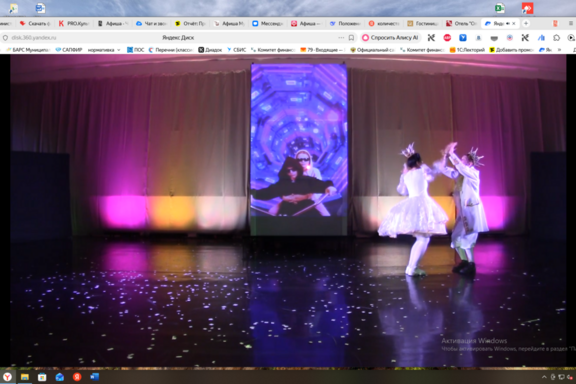
Task: Open Microsoft Word from the taskbar
Action: [x=94, y=377]
